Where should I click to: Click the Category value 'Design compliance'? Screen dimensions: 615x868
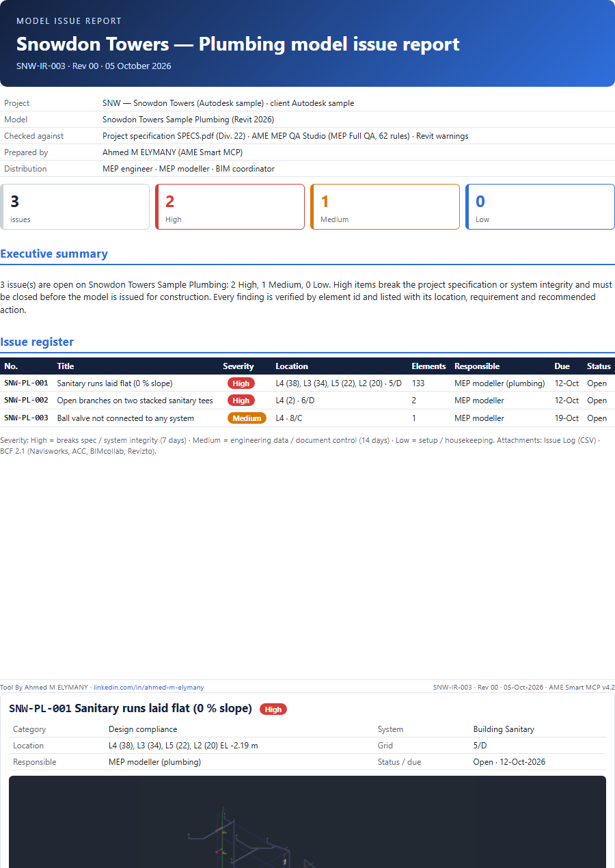[x=143, y=729]
